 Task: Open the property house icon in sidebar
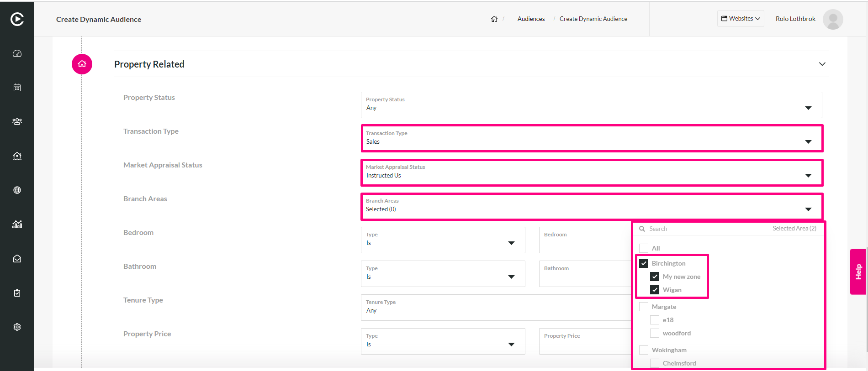(17, 156)
